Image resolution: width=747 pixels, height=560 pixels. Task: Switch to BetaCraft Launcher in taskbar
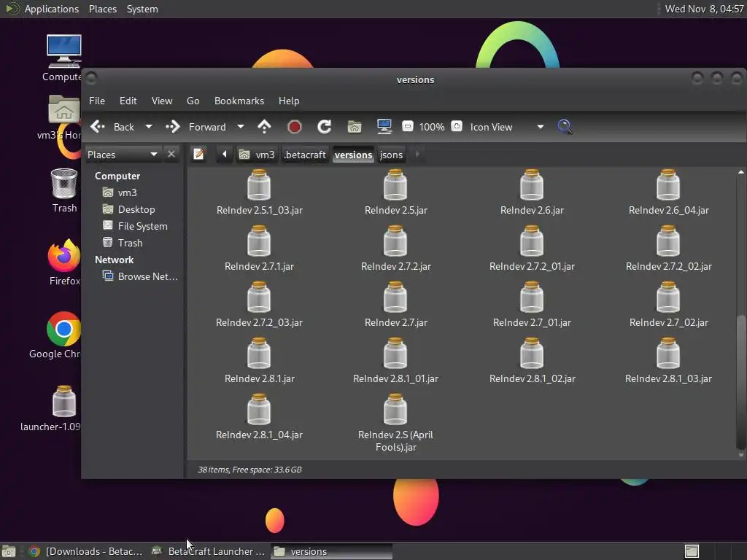pyautogui.click(x=209, y=551)
